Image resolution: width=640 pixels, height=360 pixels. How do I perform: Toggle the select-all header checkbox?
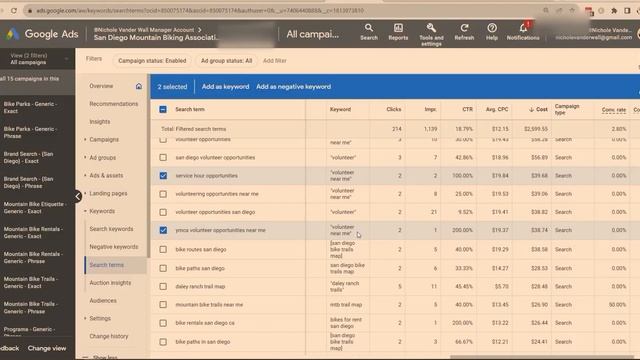click(x=163, y=109)
